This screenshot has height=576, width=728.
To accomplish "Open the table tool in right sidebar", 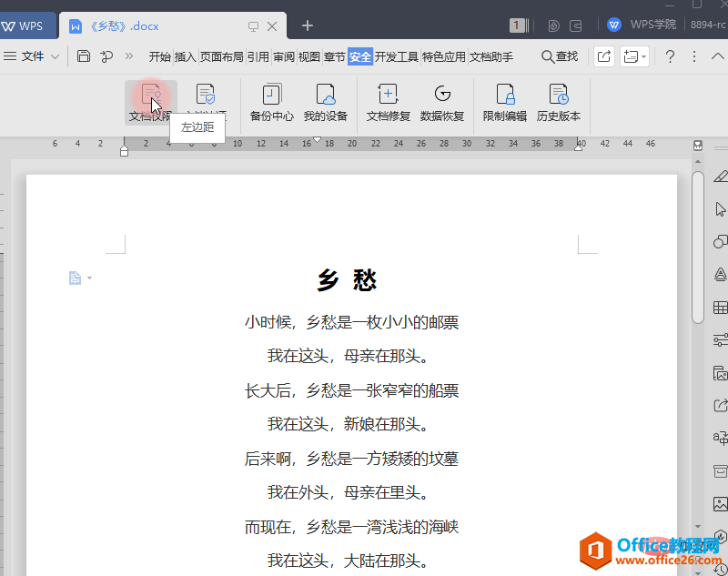I will coord(720,308).
